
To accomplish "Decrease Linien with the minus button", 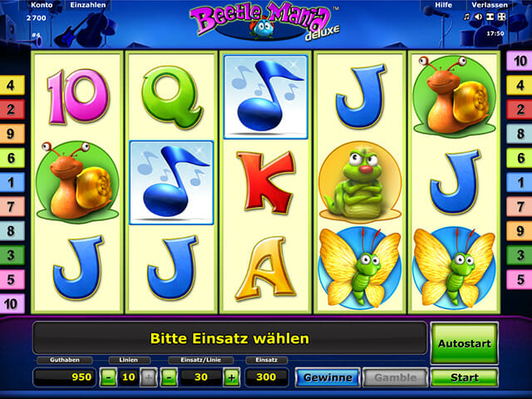I will 109,377.
